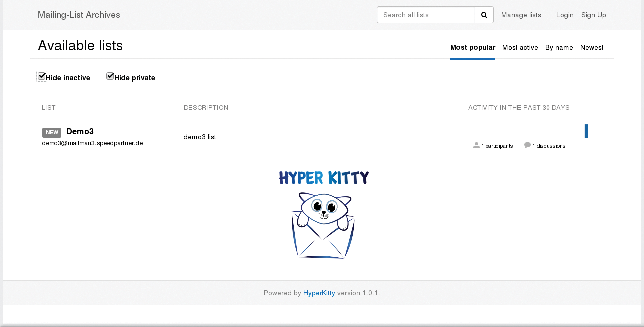Click the Search all lists input field
The image size is (644, 327).
coord(426,15)
